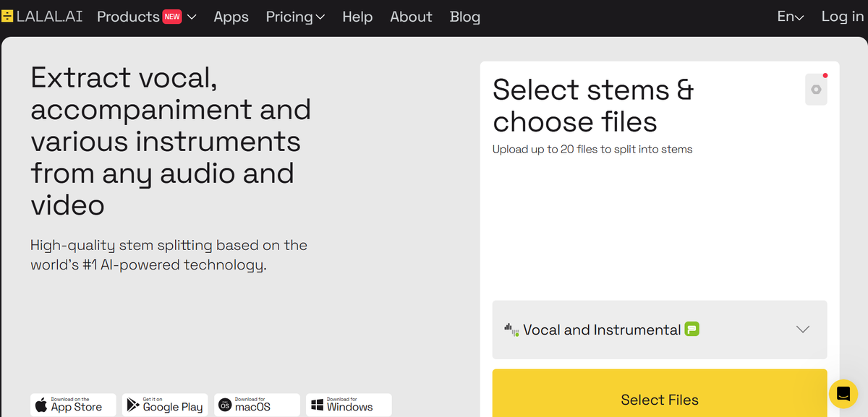Click the Windows logo icon
Screen dimensions: 868x417
(x=317, y=405)
